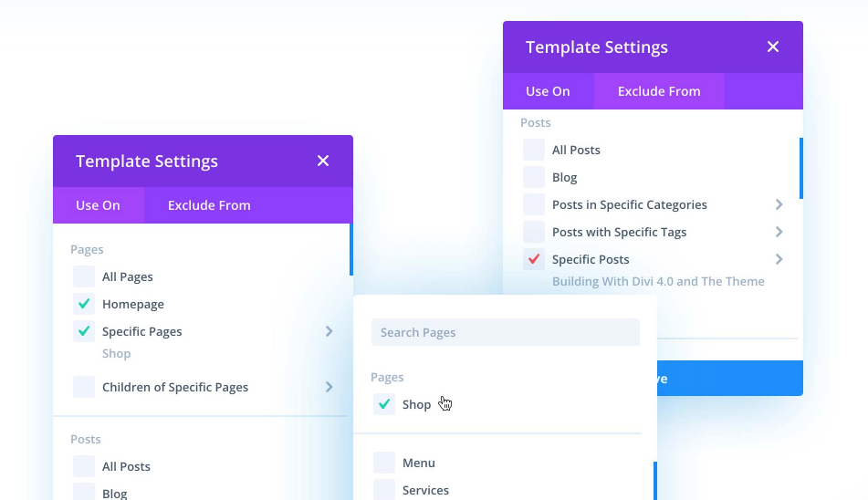Uncheck the Homepage checkbox
Viewport: 868px width, 500px height.
tap(84, 304)
